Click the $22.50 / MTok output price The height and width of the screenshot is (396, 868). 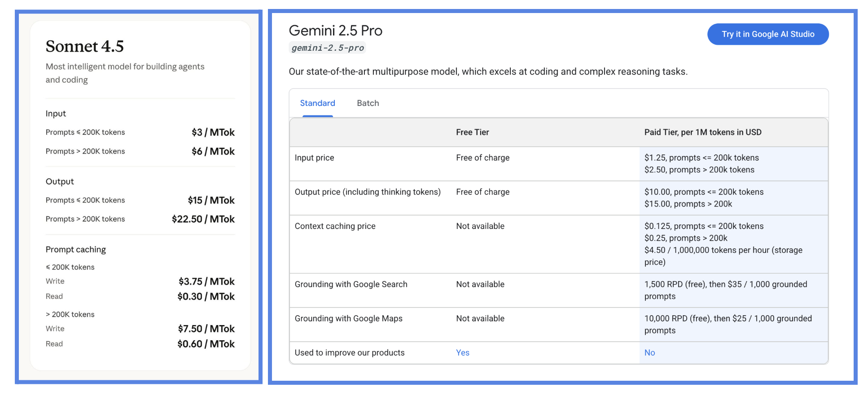[x=203, y=219]
